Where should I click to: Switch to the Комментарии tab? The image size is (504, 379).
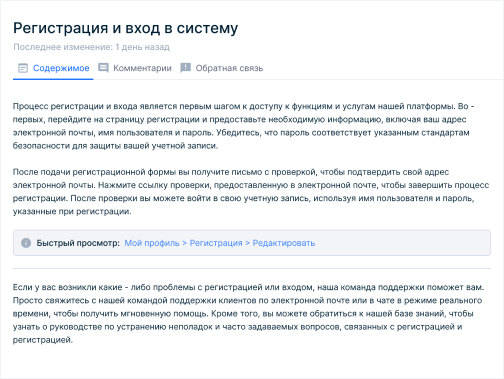point(135,68)
